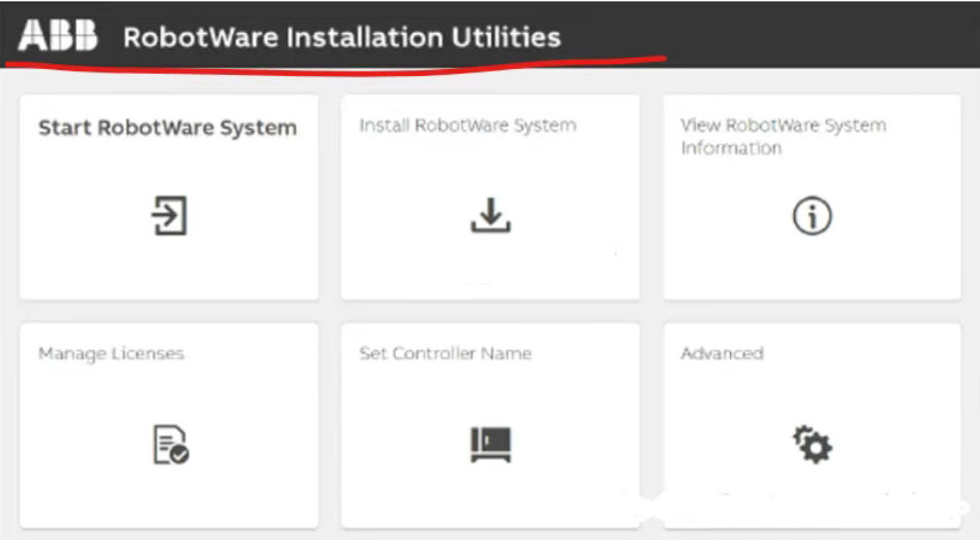The height and width of the screenshot is (540, 980).
Task: Click the RobotWare Installation Utilities header title
Action: point(341,37)
